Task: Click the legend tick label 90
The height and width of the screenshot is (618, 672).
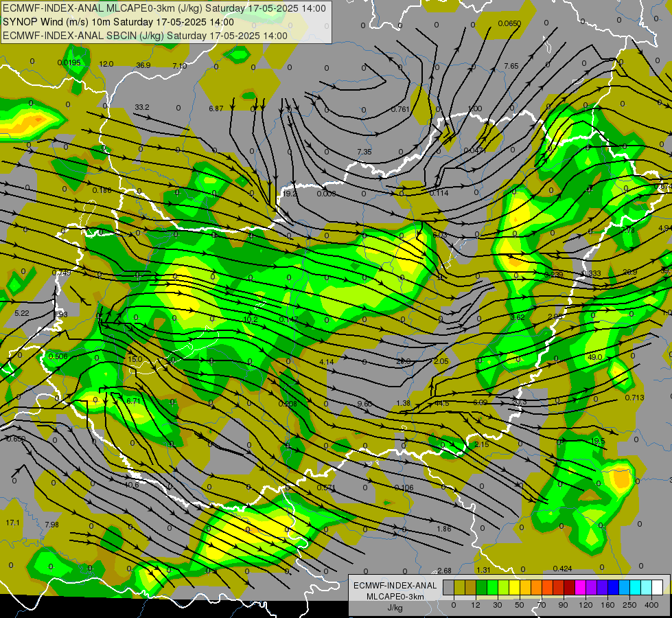Action: click(563, 605)
